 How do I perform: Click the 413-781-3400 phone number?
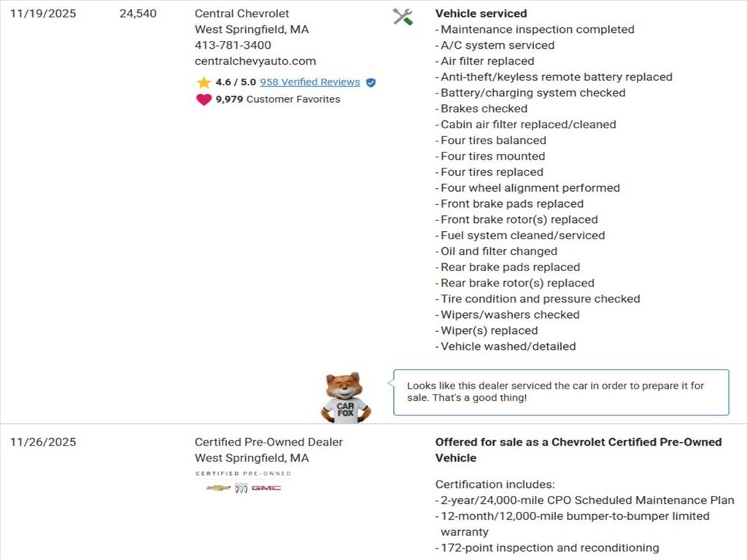tap(233, 45)
